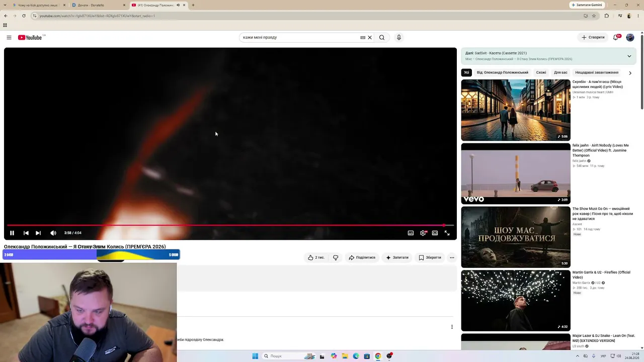Screen dimensions: 644x362
Task: Expand the mix playlist panel chevron
Action: pos(629,56)
